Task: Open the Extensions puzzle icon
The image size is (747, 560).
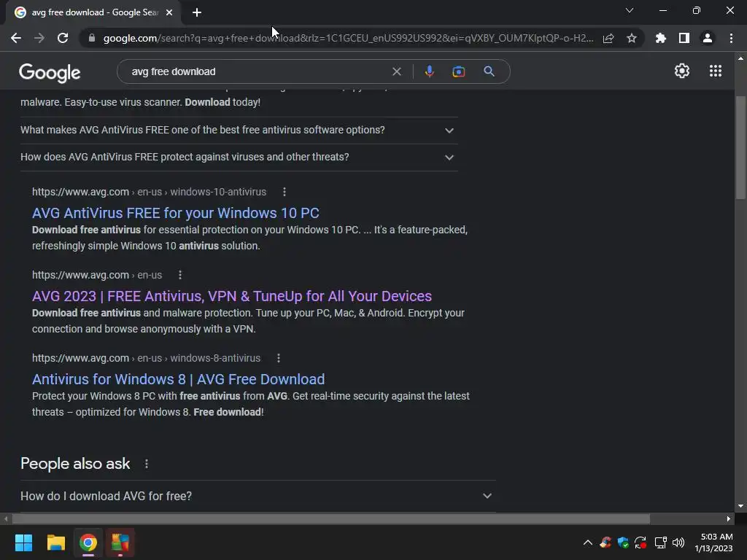Action: (661, 38)
